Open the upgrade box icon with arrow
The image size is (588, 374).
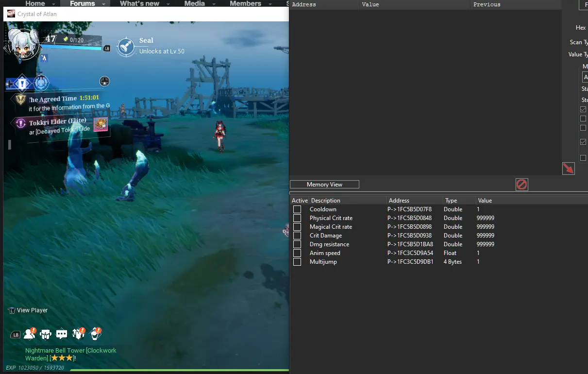click(78, 333)
